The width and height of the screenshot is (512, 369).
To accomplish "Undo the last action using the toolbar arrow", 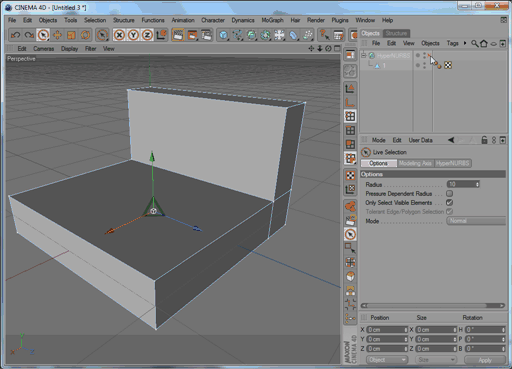I will (x=16, y=35).
